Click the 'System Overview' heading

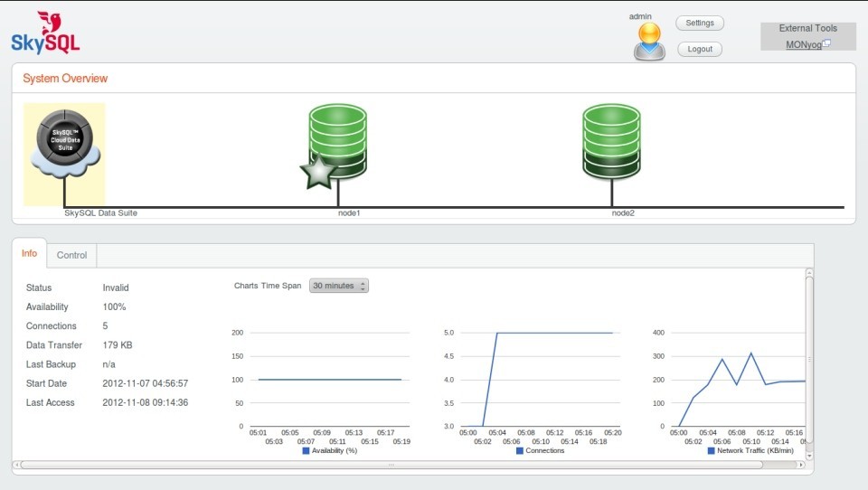[x=65, y=79]
